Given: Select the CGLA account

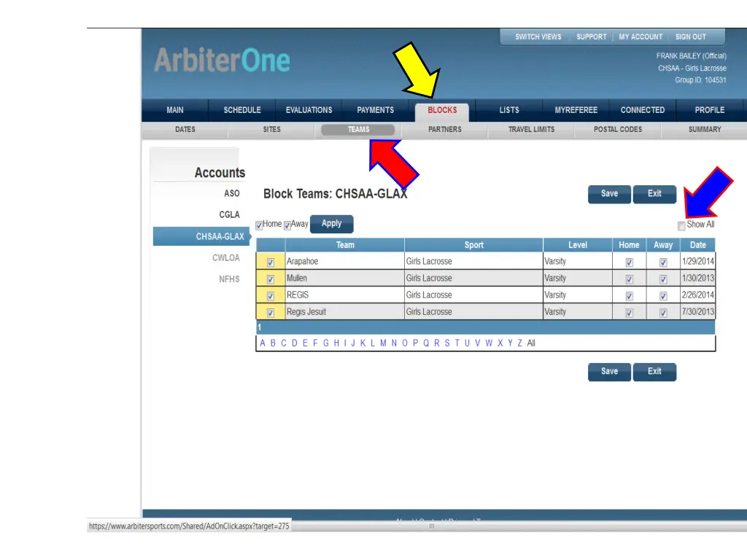Looking at the screenshot, I should coord(229,215).
